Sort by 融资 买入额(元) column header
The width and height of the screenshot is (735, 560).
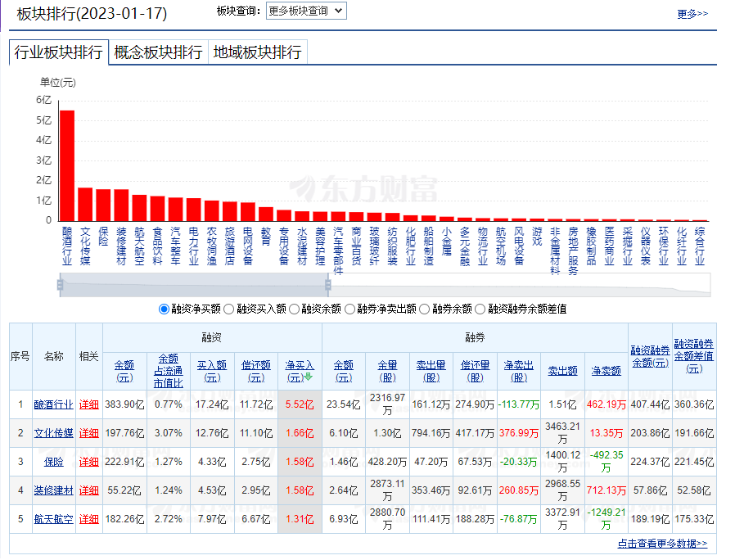[212, 372]
